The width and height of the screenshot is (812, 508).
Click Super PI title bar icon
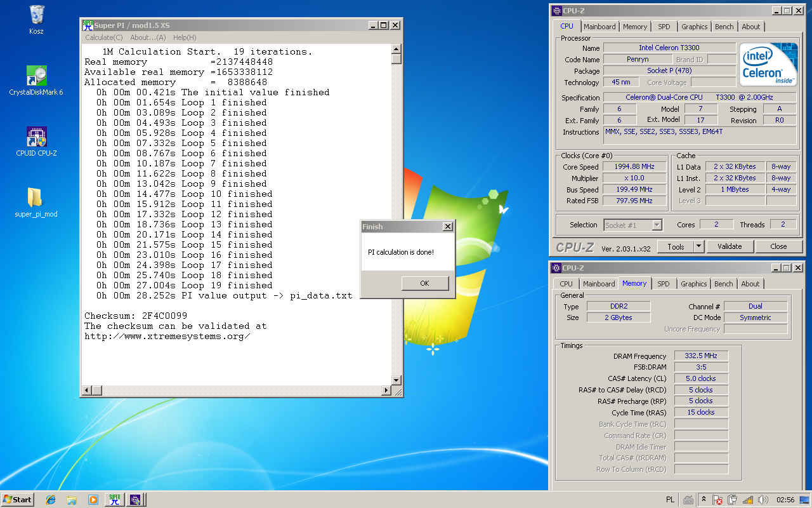coord(88,25)
